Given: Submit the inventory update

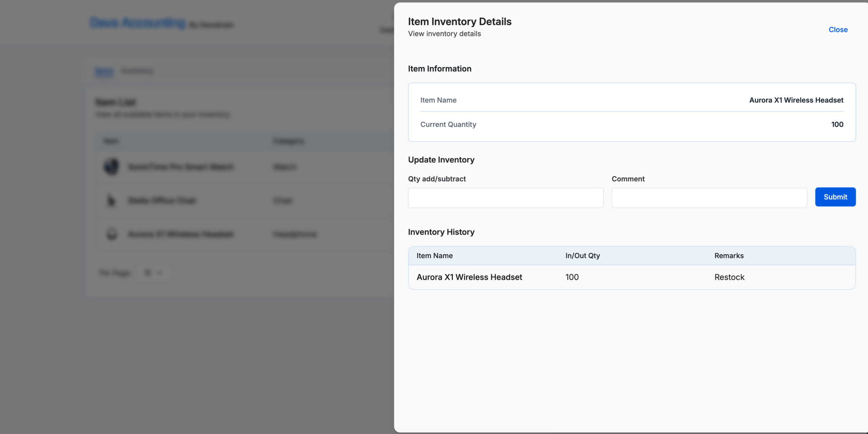Looking at the screenshot, I should click(835, 197).
